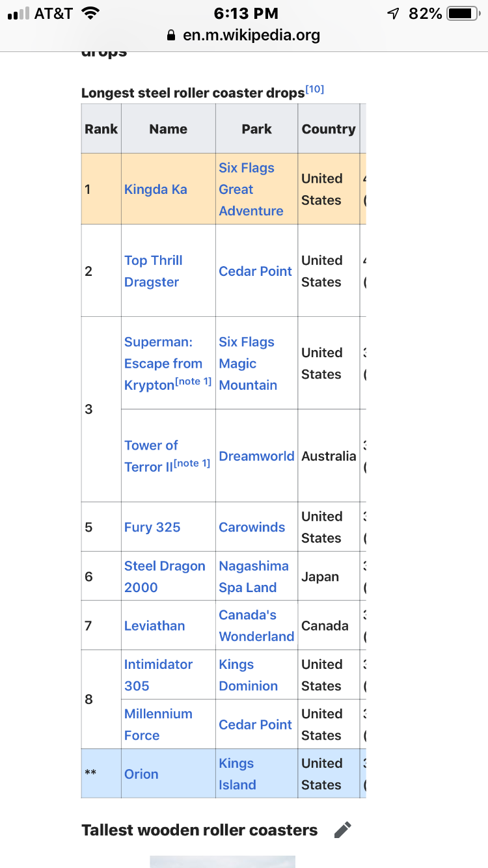Image resolution: width=488 pixels, height=868 pixels.
Task: Open the Top Thrill Dragster article
Action: coord(153,271)
